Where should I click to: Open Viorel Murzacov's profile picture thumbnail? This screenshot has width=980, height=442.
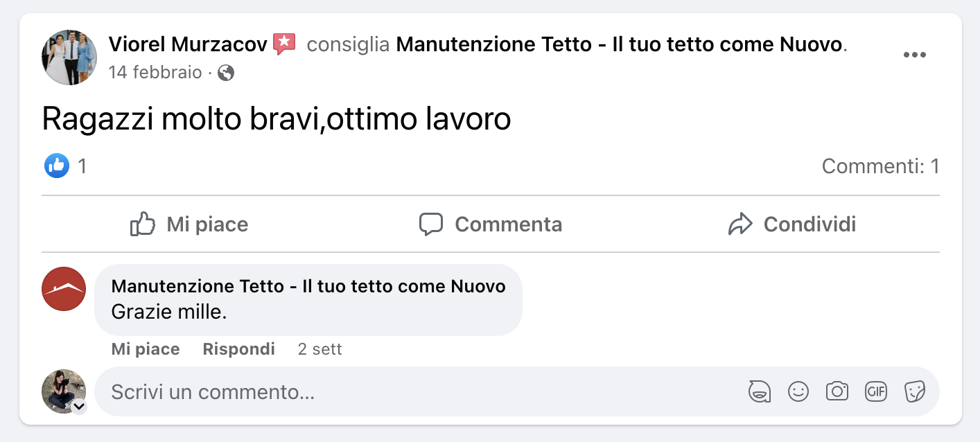[69, 58]
